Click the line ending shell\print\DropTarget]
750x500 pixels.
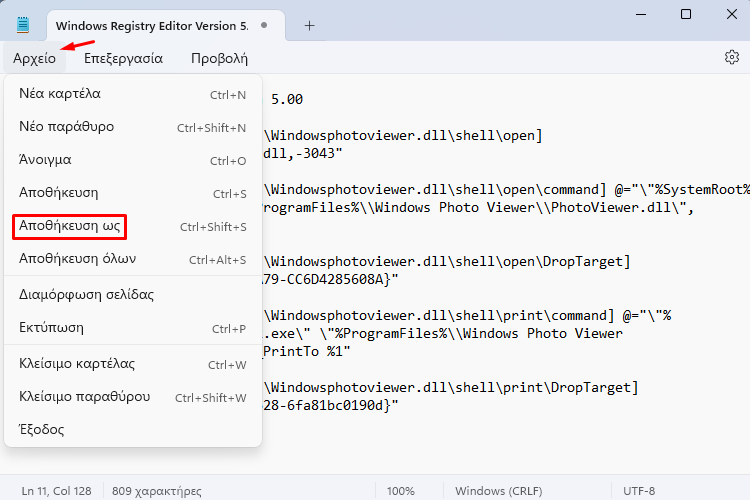[x=451, y=388]
